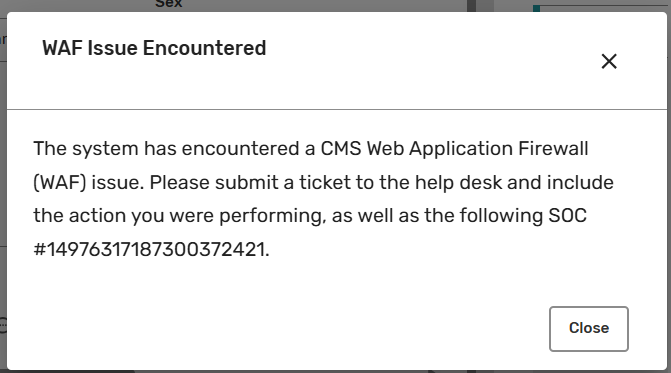This screenshot has width=671, height=373.
Task: Click the dark vertical bar above the dialog
Action: point(471,6)
